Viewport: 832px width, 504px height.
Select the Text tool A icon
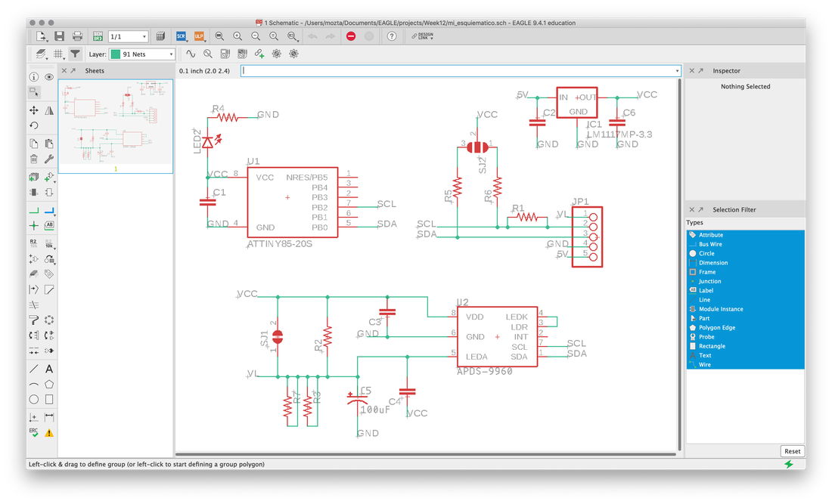coord(49,369)
